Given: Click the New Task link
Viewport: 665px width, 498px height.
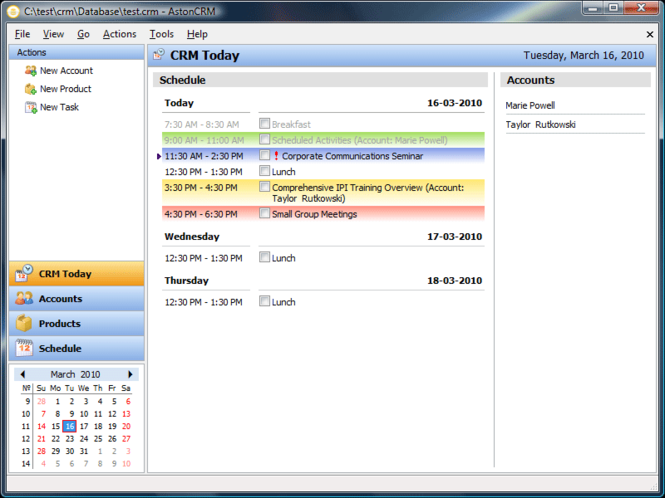Looking at the screenshot, I should pos(59,107).
